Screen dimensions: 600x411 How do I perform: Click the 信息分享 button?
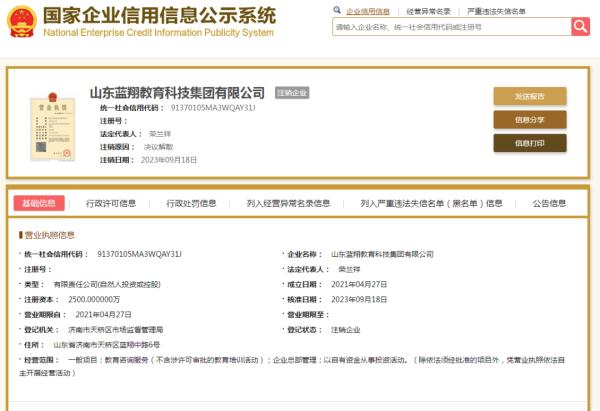pyautogui.click(x=530, y=120)
